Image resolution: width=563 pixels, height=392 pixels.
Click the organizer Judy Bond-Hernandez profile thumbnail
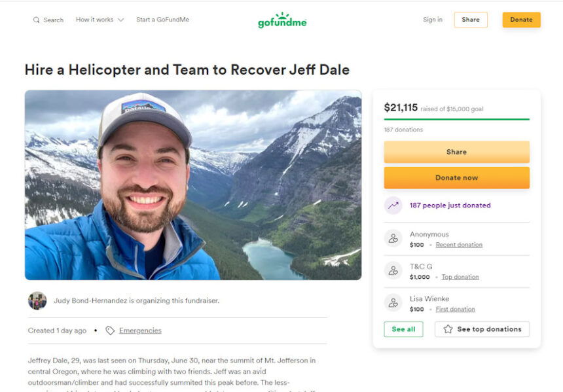coord(37,301)
